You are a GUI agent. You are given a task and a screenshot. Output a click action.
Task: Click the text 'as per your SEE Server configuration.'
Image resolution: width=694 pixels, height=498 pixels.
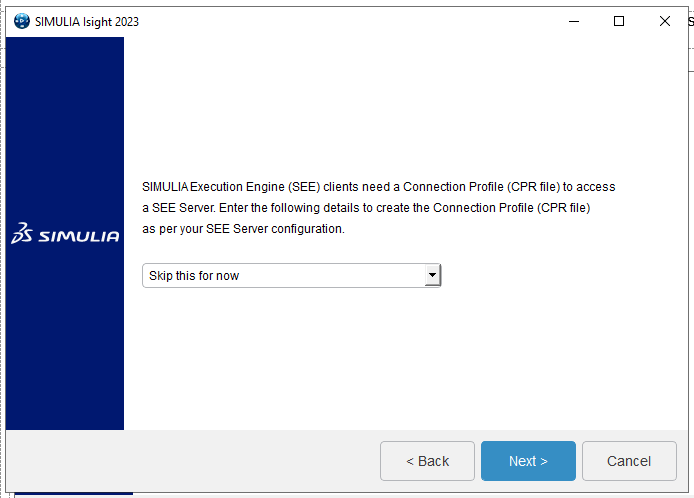pos(243,229)
